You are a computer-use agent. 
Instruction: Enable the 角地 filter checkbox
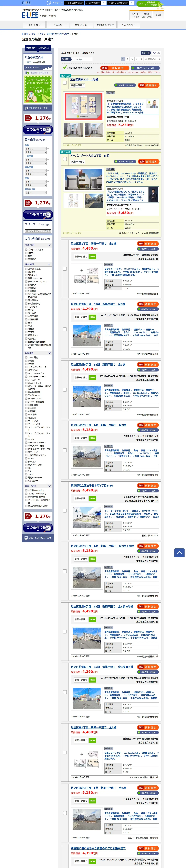(x=26, y=256)
